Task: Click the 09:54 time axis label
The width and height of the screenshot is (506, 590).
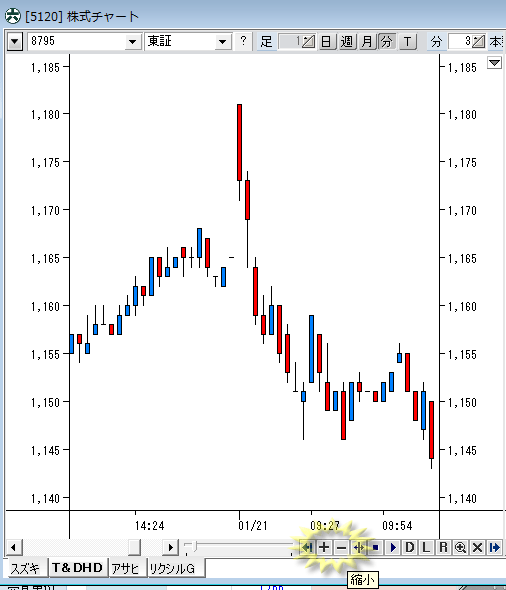Action: point(397,526)
